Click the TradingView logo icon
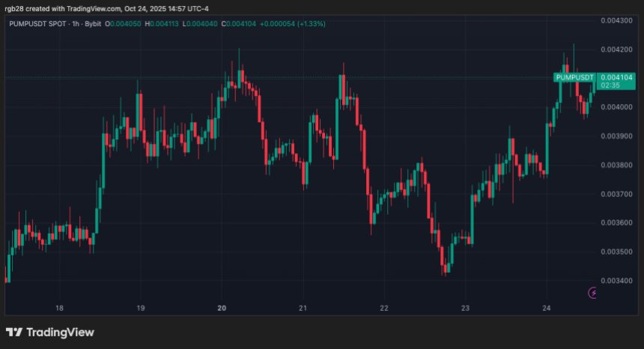This screenshot has width=644, height=349. [x=14, y=333]
